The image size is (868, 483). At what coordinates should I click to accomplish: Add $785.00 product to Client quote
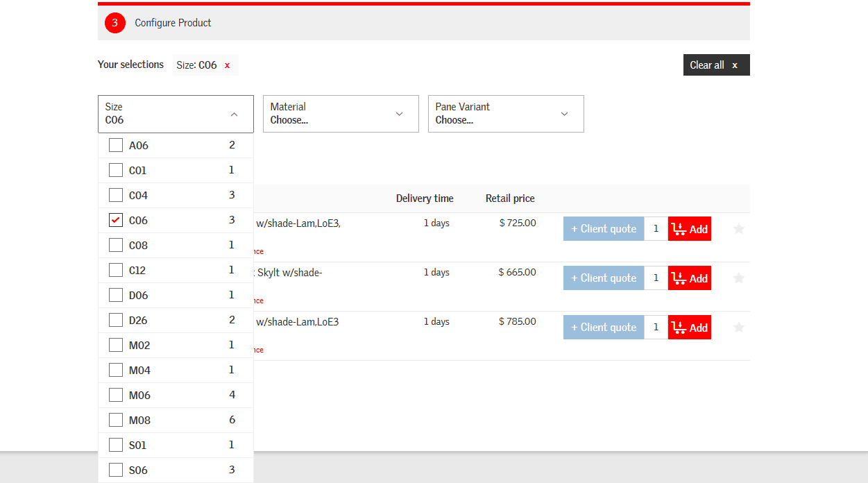point(604,328)
